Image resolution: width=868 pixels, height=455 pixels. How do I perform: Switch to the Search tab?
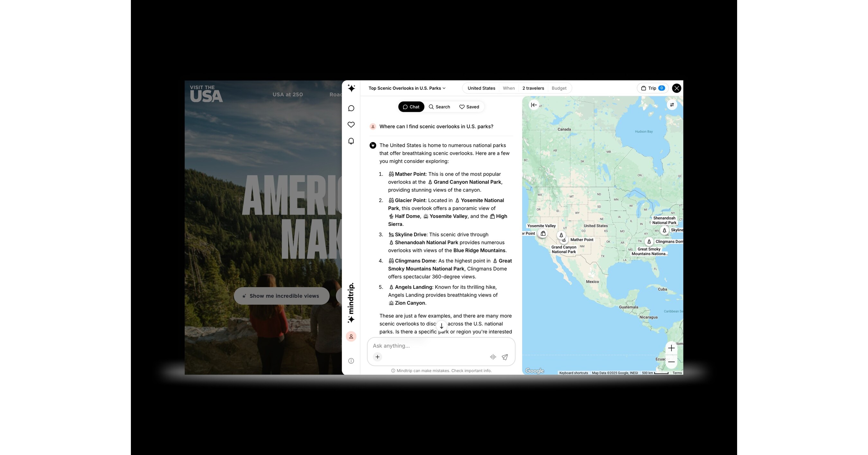[x=439, y=107]
